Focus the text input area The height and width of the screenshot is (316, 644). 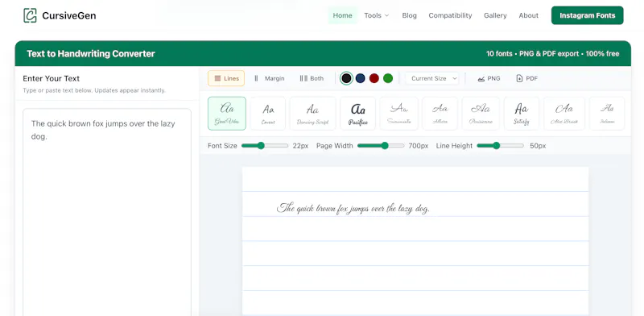[107, 212]
